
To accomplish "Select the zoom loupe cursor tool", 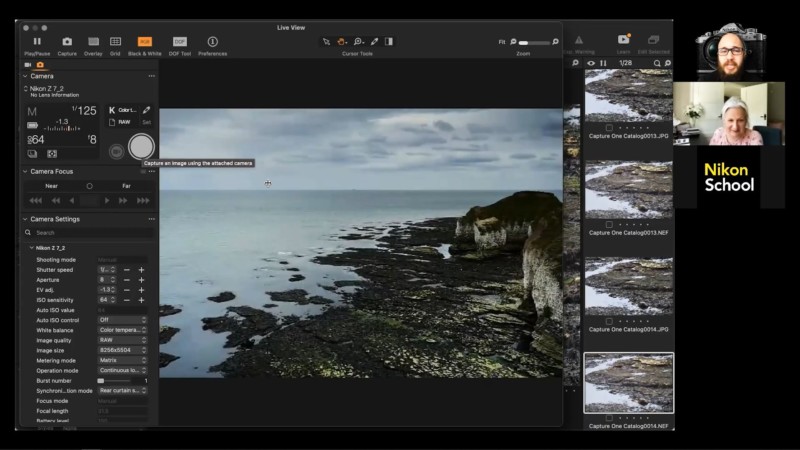I will click(x=358, y=41).
